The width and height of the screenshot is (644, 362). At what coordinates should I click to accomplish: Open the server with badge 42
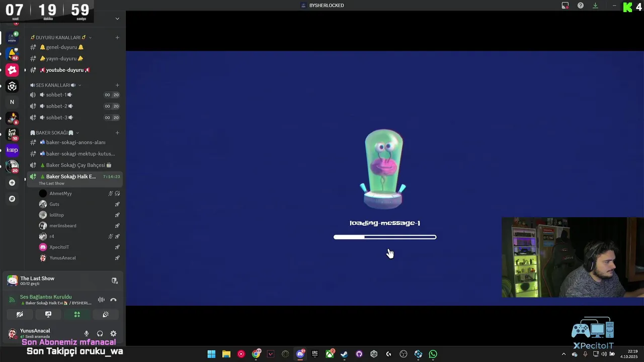12,54
